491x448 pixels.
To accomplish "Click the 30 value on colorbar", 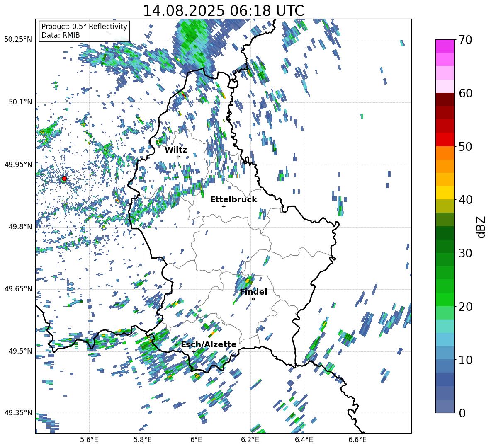I will point(465,253).
